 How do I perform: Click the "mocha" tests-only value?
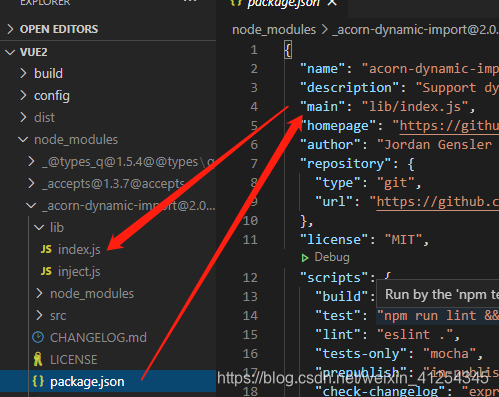coord(449,354)
